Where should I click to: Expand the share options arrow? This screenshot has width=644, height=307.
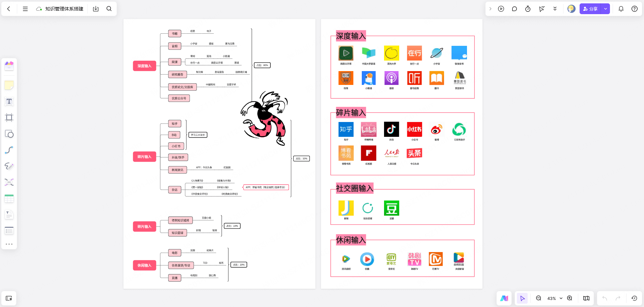point(606,9)
